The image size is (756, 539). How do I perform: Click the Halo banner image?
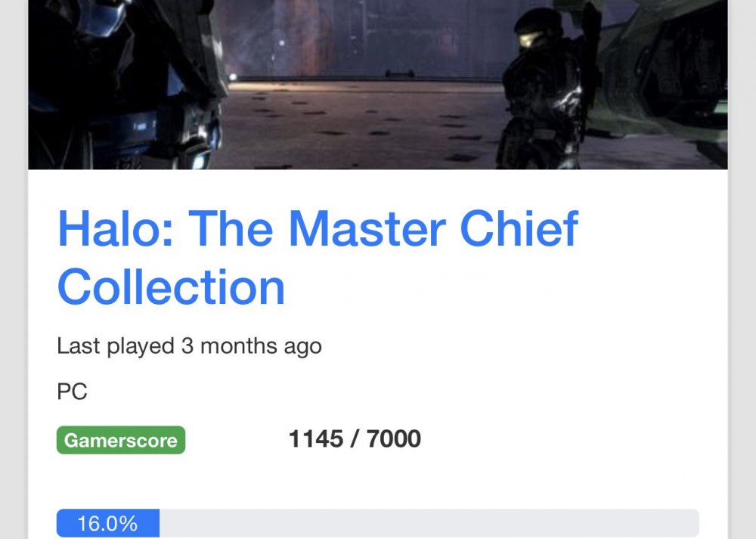click(x=378, y=85)
